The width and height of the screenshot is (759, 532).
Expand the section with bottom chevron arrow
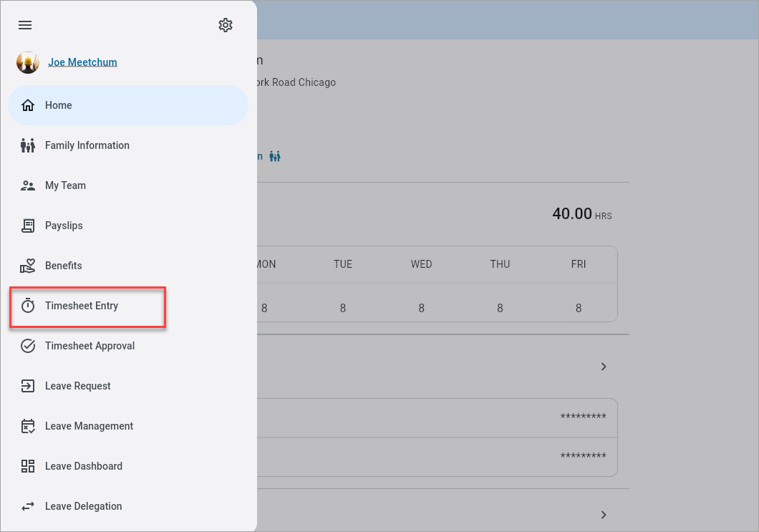point(604,515)
